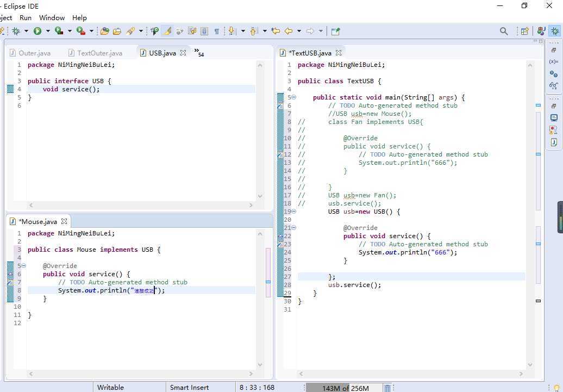Click the Open Task folder icon
The image size is (563, 392).
(x=117, y=31)
